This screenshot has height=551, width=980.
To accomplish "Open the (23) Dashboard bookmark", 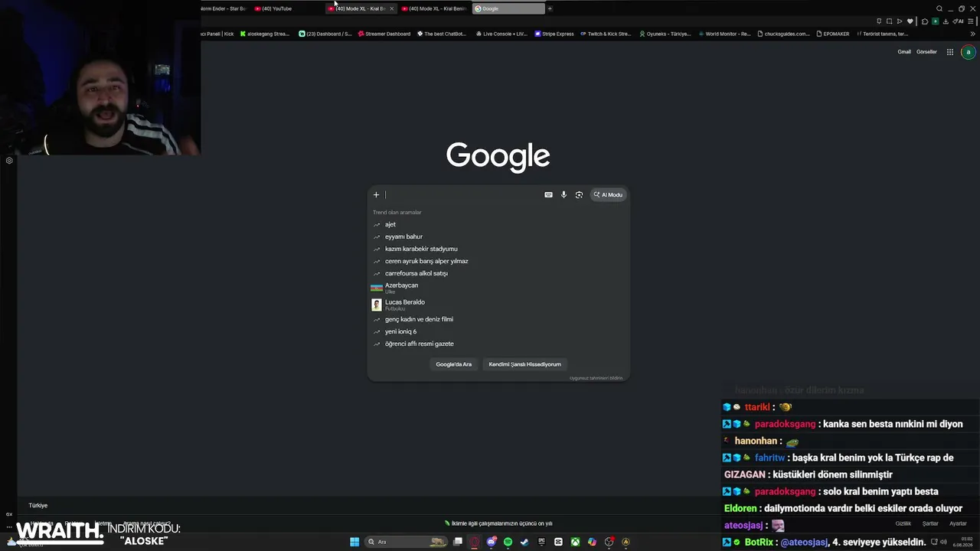I will (325, 34).
